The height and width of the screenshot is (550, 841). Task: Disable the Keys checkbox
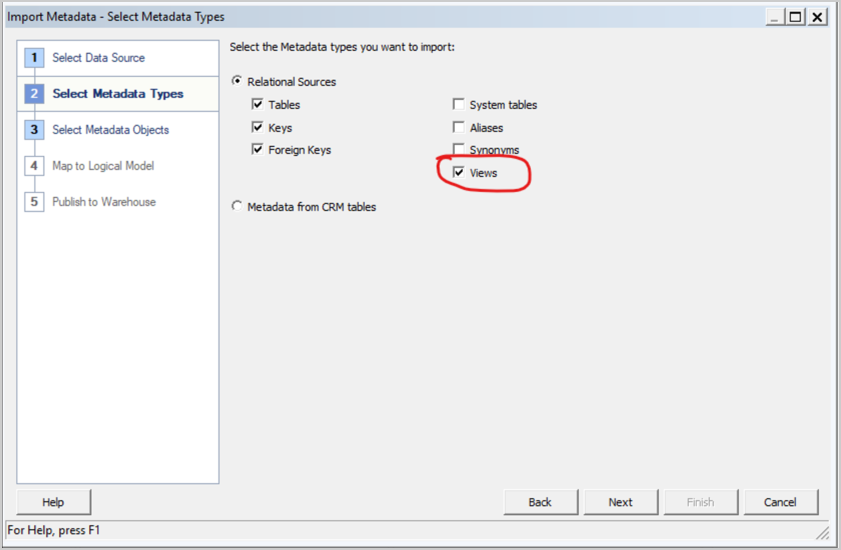tap(258, 128)
